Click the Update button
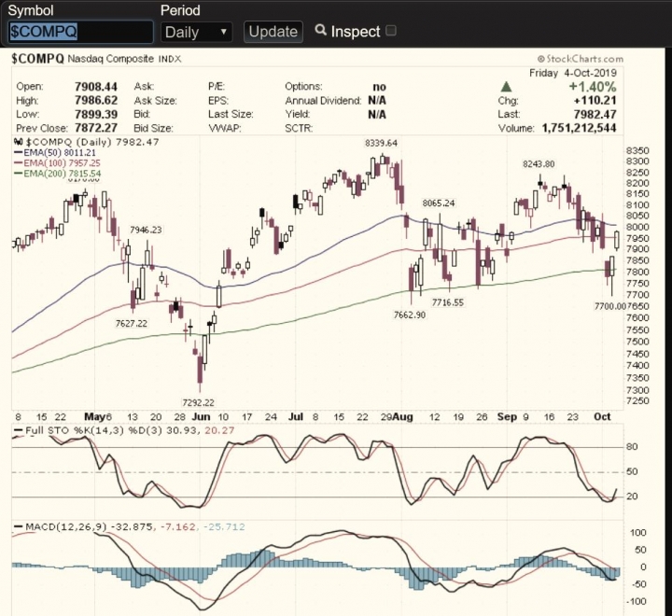Screen dimensions: 672x616 click(273, 32)
